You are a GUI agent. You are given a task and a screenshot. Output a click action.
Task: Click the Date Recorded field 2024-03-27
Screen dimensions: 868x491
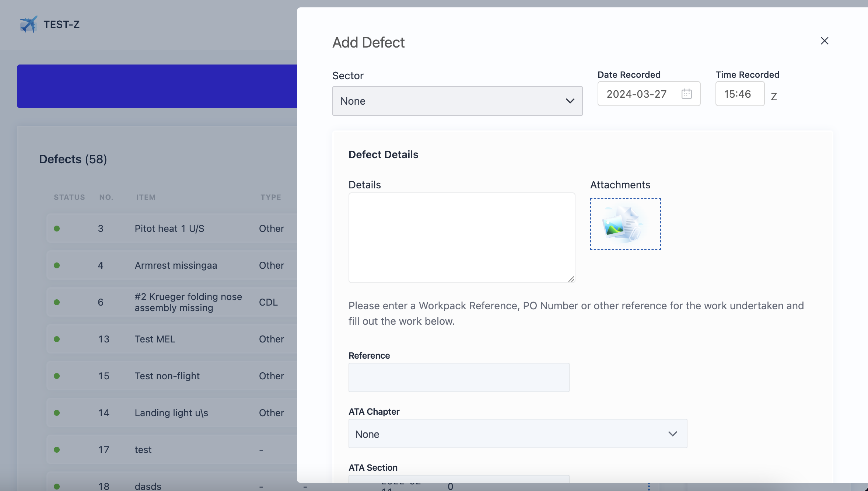pos(637,94)
